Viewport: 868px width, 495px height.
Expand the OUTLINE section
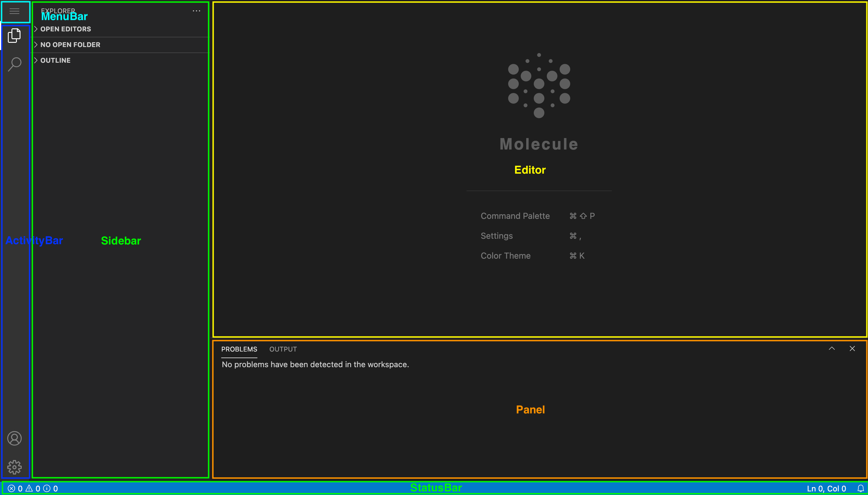pyautogui.click(x=55, y=60)
